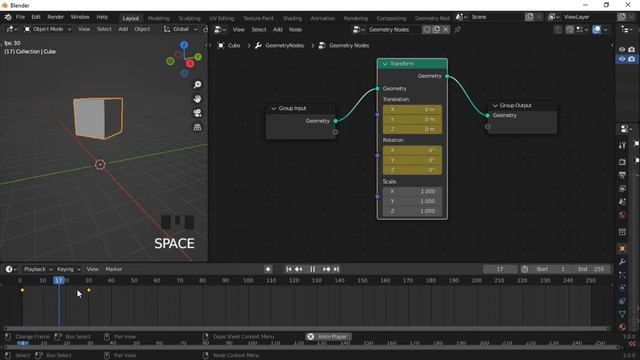Toggle auto keying record button
This screenshot has width=640, height=360.
click(268, 269)
